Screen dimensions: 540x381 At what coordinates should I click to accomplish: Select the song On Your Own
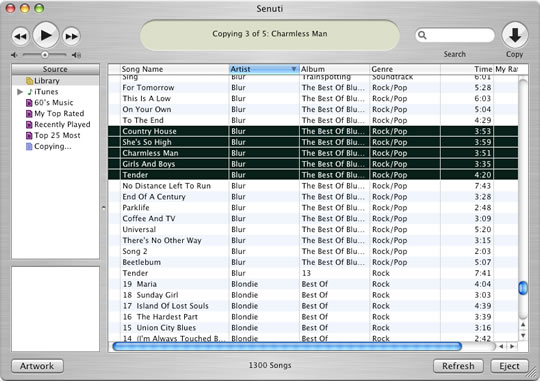coord(313,110)
